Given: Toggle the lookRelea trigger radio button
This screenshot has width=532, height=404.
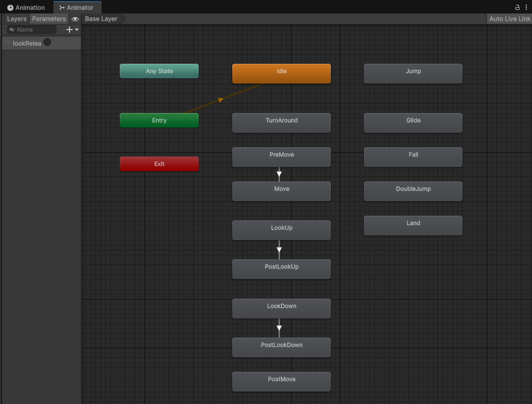Looking at the screenshot, I should coord(47,43).
